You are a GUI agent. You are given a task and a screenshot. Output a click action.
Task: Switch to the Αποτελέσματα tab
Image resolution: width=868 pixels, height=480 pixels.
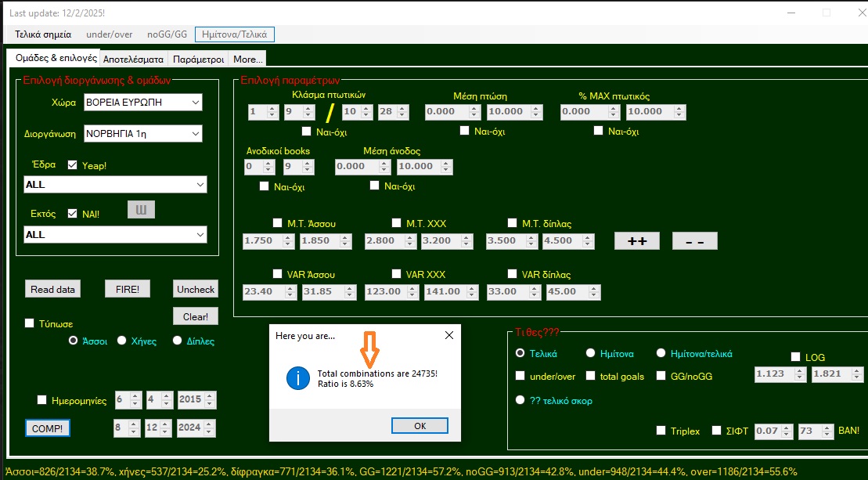[x=133, y=59]
